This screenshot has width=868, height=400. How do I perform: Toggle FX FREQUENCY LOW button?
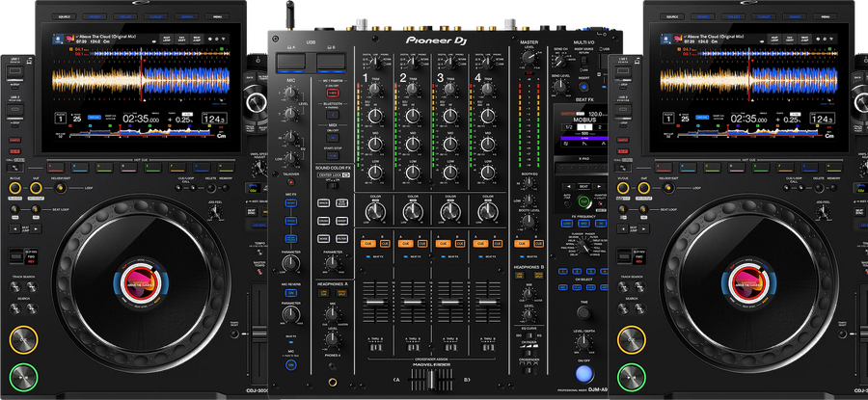(566, 223)
